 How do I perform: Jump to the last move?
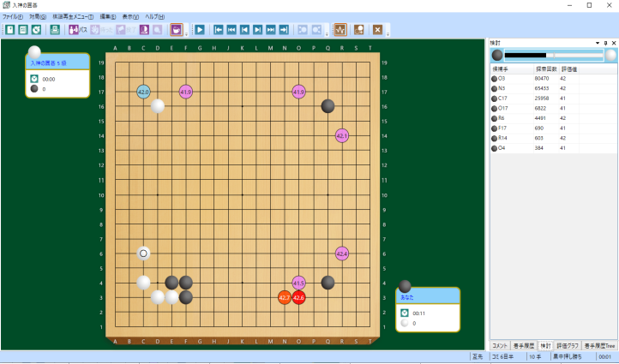(284, 29)
